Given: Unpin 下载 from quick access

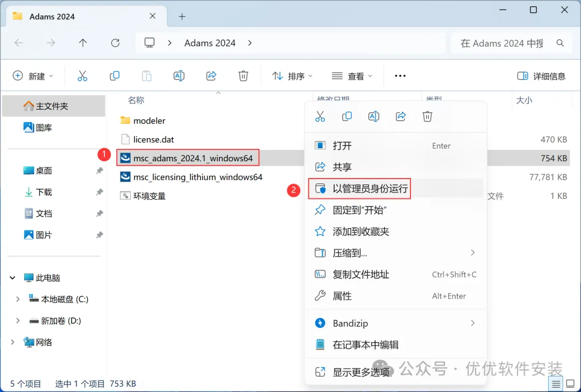Looking at the screenshot, I should (100, 192).
